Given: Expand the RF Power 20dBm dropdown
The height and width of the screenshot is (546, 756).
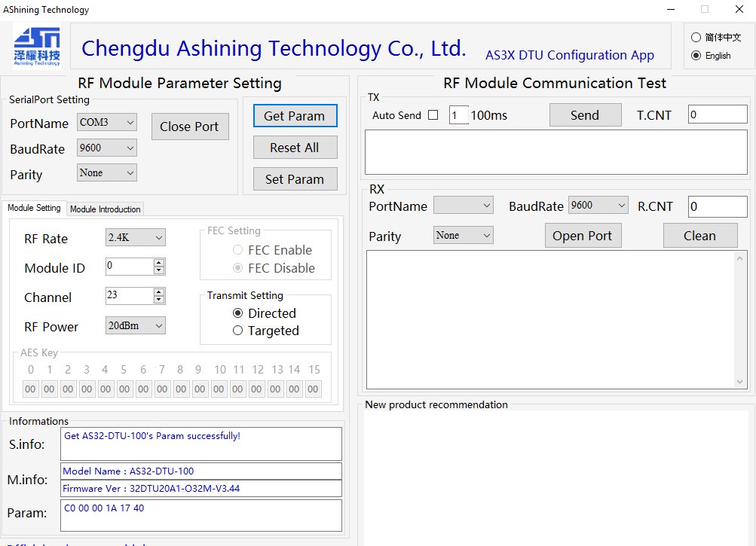Looking at the screenshot, I should [136, 326].
